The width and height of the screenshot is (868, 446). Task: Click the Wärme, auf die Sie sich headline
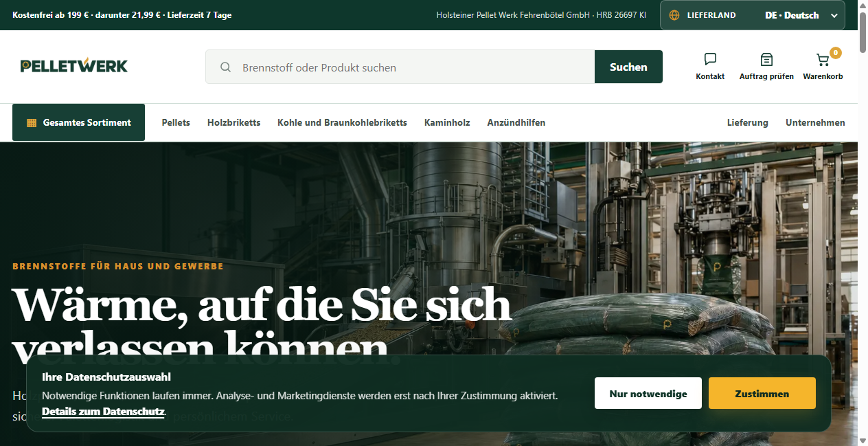tap(262, 304)
